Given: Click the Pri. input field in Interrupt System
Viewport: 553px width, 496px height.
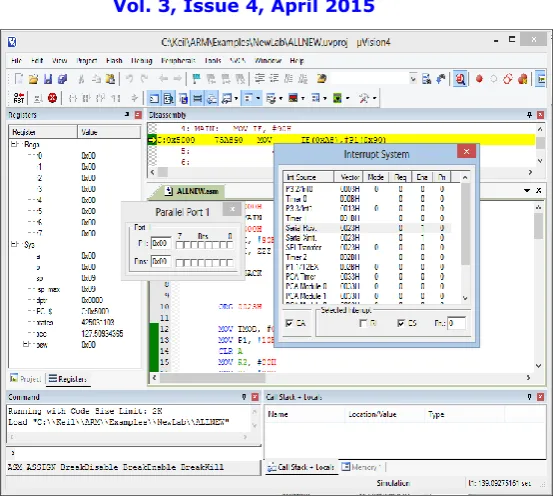Looking at the screenshot, I should [x=456, y=323].
